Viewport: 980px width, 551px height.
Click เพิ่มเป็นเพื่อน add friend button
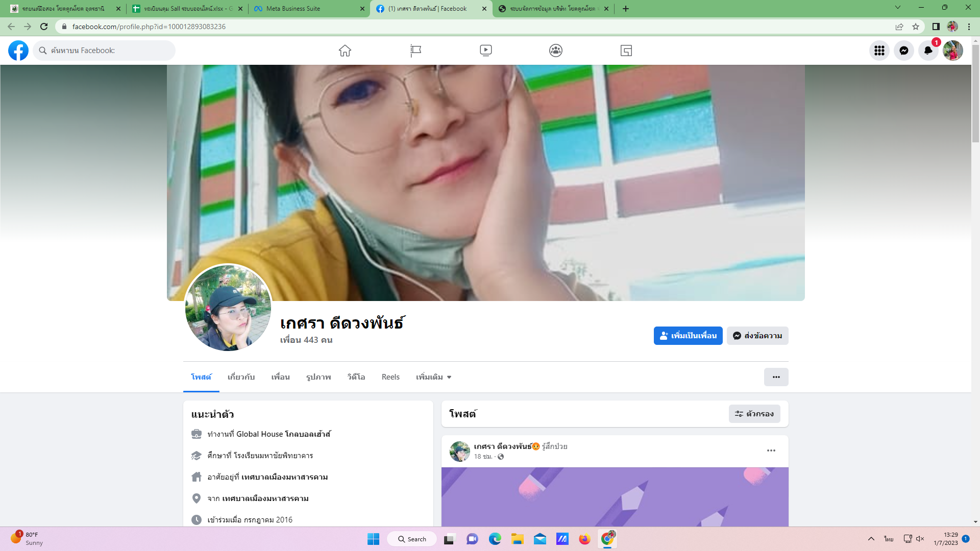click(x=688, y=336)
